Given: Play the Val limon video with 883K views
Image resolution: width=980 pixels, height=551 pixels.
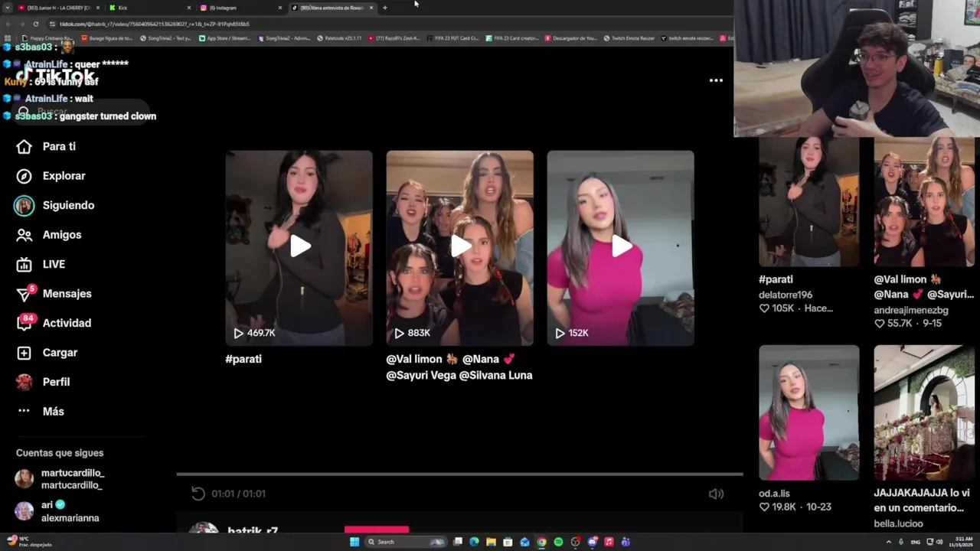Looking at the screenshot, I should [x=459, y=247].
